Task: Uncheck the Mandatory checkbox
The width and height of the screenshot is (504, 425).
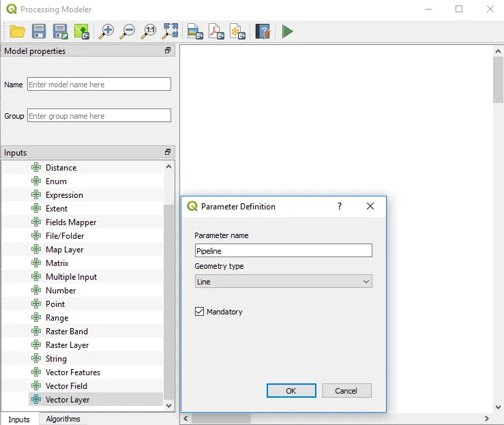Action: click(x=200, y=312)
